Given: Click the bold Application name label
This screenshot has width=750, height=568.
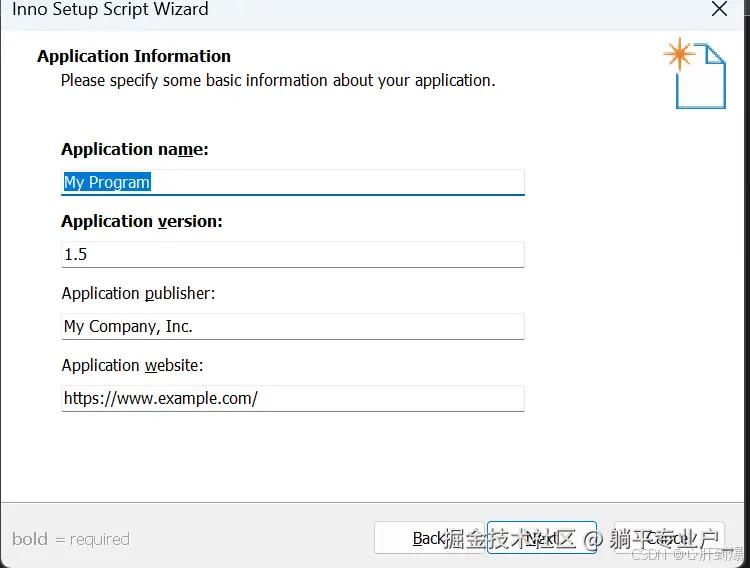Looking at the screenshot, I should pos(135,149).
